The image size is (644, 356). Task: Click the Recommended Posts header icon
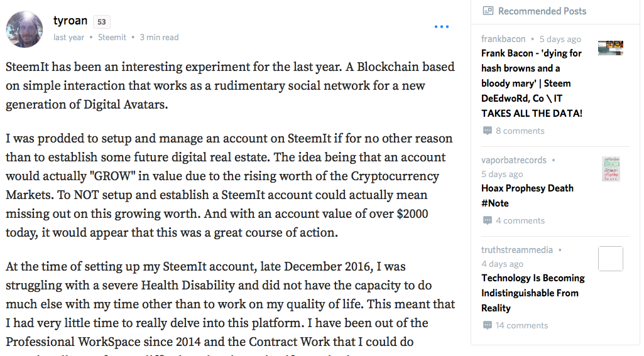pos(488,11)
